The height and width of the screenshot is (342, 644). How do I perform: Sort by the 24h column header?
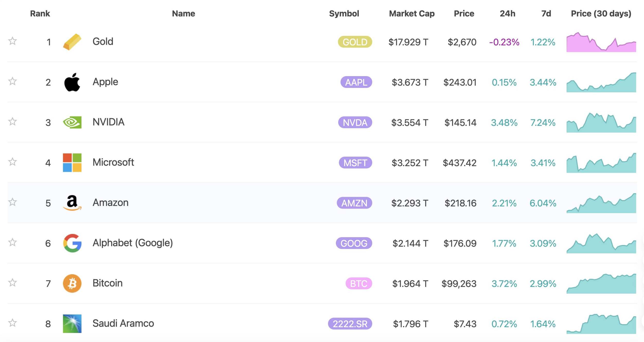(x=507, y=13)
